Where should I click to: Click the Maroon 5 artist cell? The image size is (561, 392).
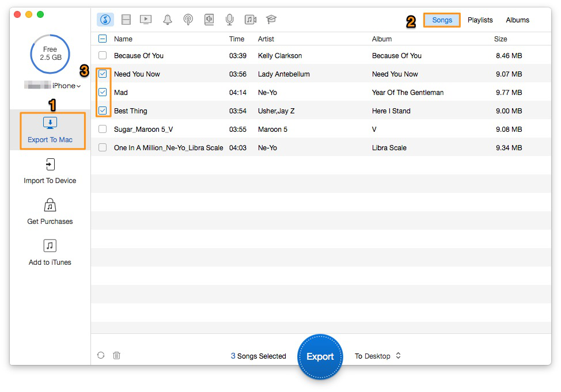[x=272, y=130]
